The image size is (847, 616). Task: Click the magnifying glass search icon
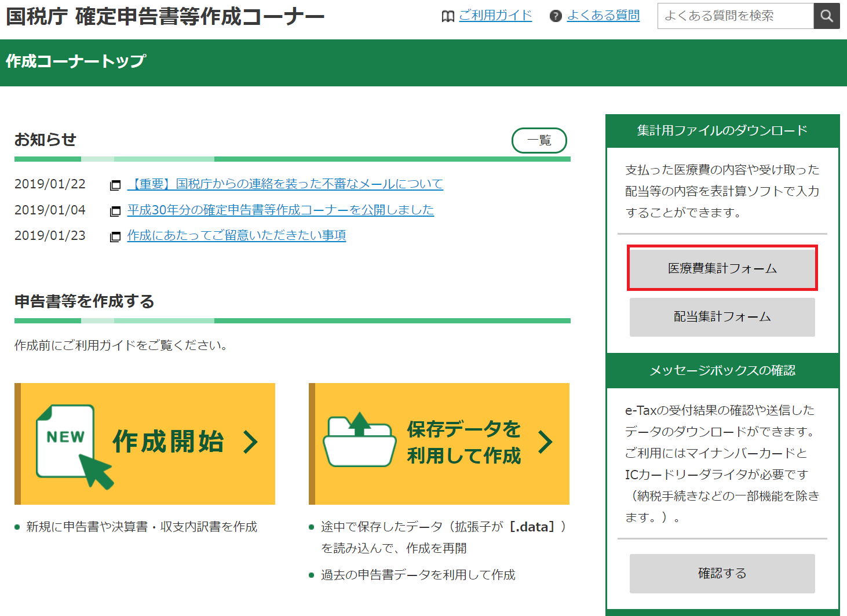pyautogui.click(x=827, y=16)
